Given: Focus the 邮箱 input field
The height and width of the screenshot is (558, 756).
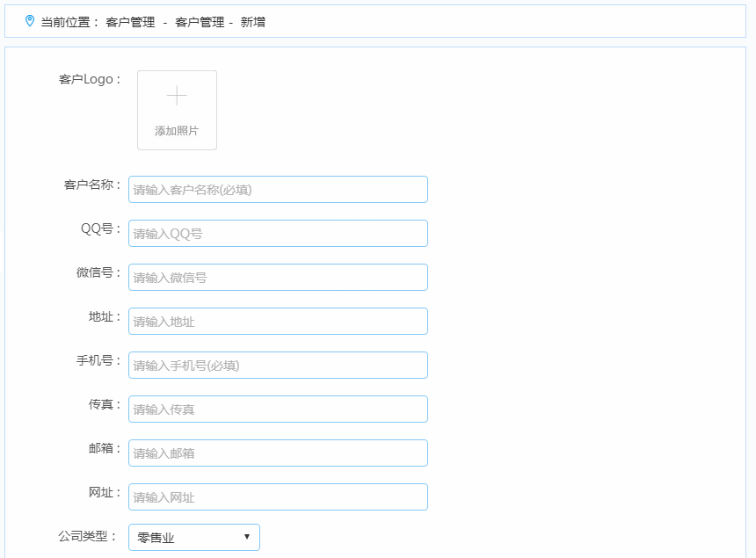Looking at the screenshot, I should click(278, 453).
